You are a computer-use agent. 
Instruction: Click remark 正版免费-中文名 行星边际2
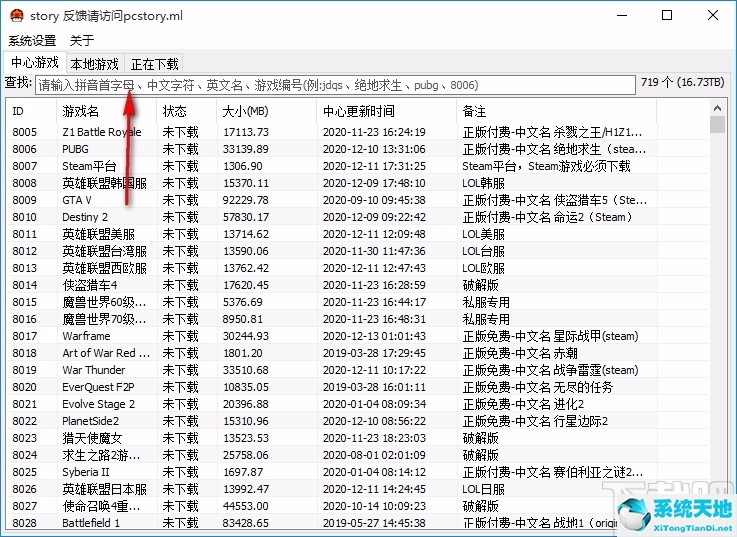click(x=535, y=421)
